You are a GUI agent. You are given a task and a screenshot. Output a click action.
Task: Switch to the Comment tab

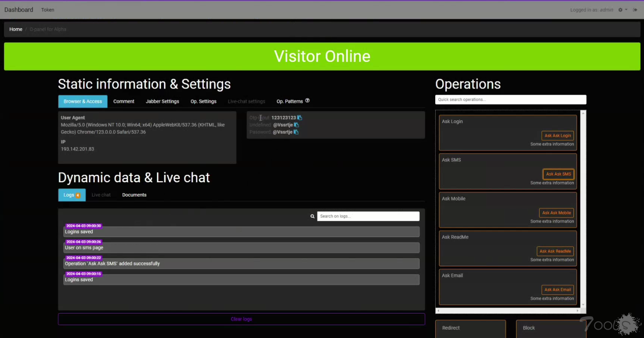pyautogui.click(x=124, y=101)
